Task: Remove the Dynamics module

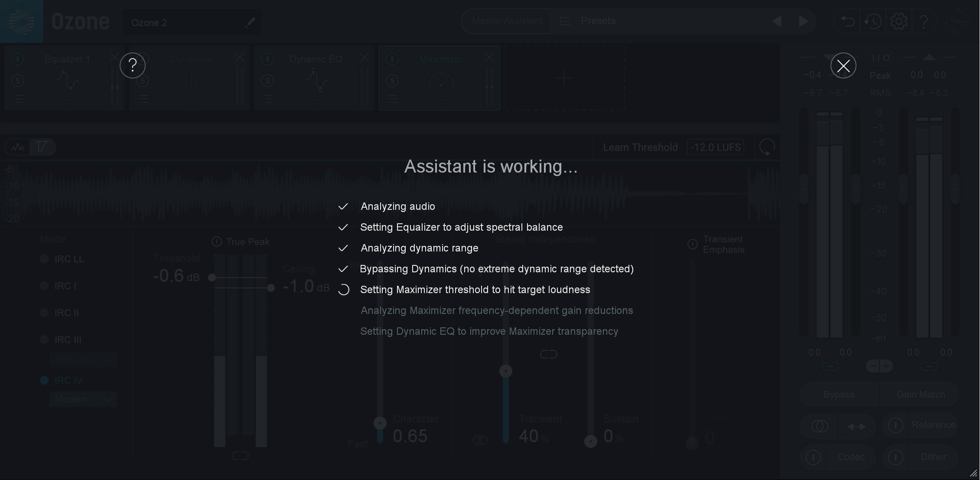Action: 240,57
